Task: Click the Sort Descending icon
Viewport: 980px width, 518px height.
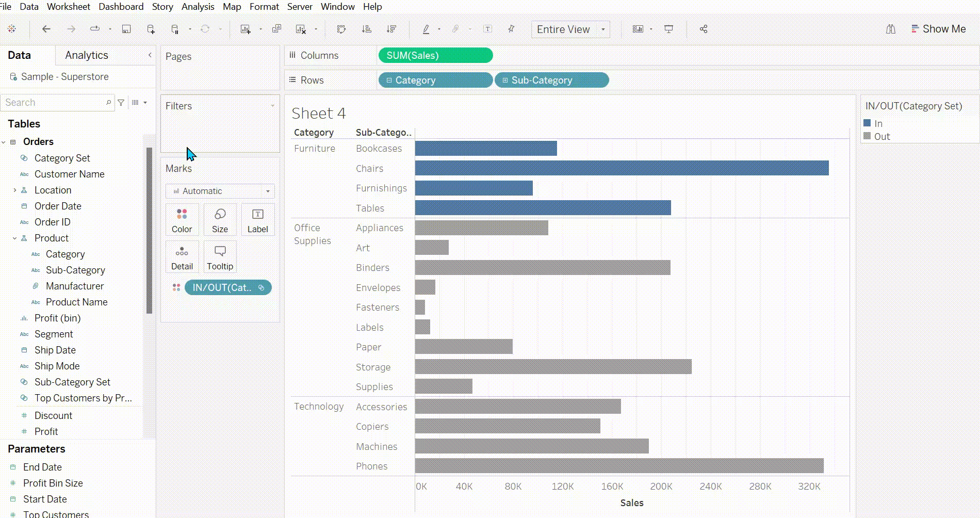Action: coord(391,29)
